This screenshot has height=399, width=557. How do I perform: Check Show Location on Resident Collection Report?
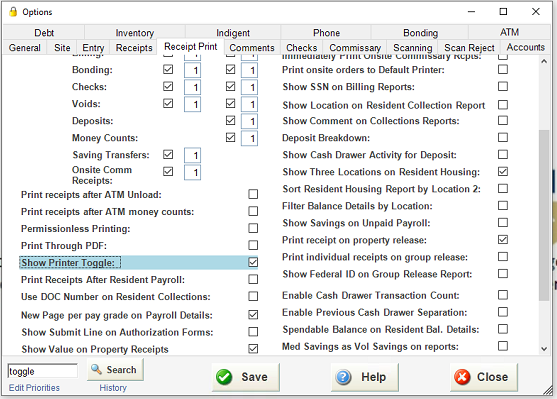(503, 105)
